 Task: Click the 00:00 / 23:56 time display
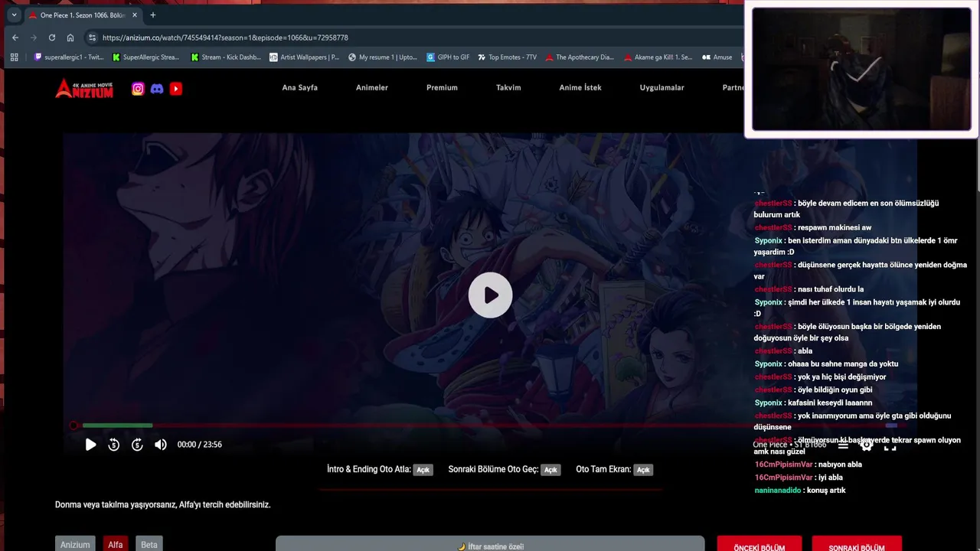point(200,445)
